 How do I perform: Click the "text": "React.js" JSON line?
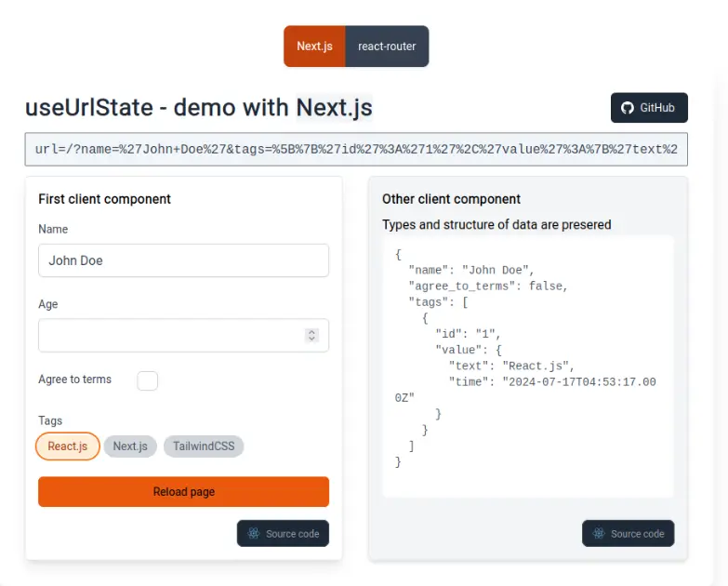click(x=511, y=366)
